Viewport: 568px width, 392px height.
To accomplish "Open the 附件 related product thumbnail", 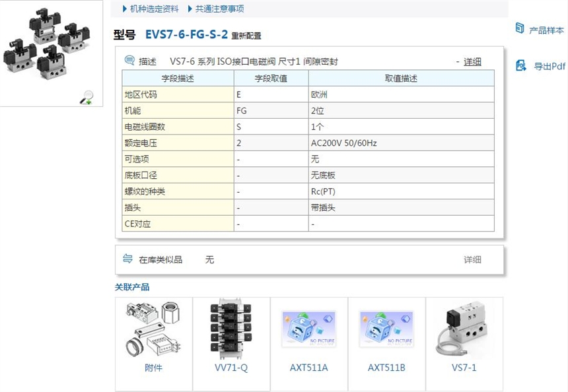I will [153, 329].
